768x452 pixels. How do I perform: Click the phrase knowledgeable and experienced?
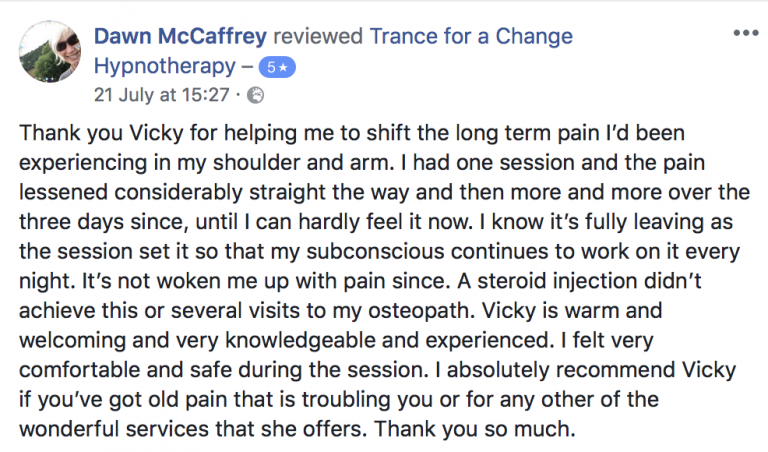389,341
